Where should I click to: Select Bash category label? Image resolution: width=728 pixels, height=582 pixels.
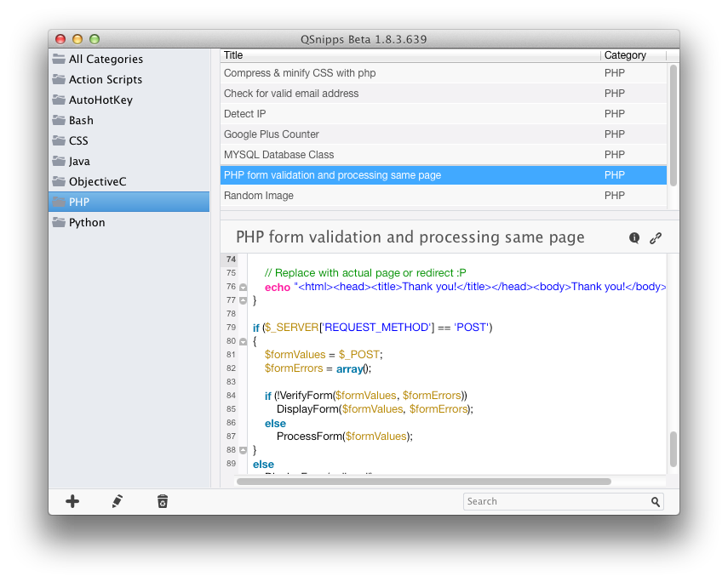click(81, 120)
